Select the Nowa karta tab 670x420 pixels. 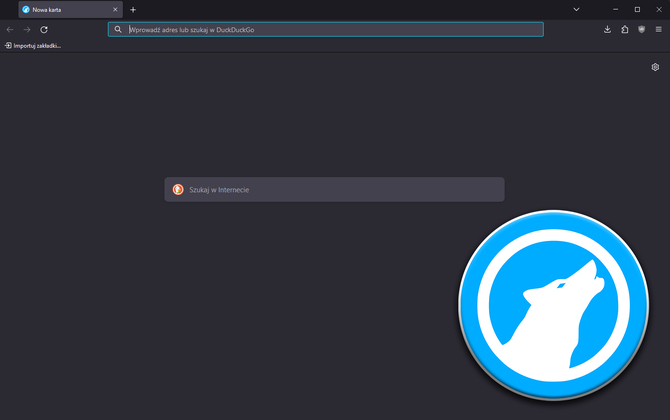point(71,9)
